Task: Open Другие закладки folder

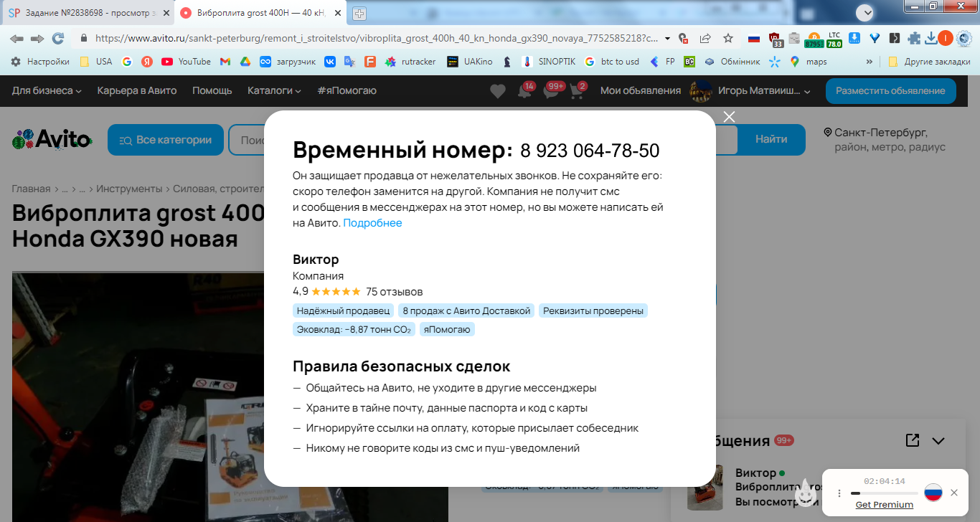Action: click(x=929, y=62)
